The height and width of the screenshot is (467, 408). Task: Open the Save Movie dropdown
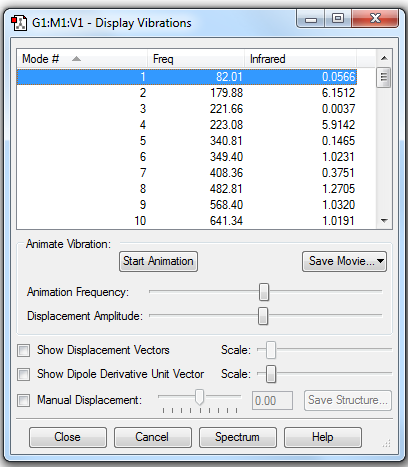[344, 261]
